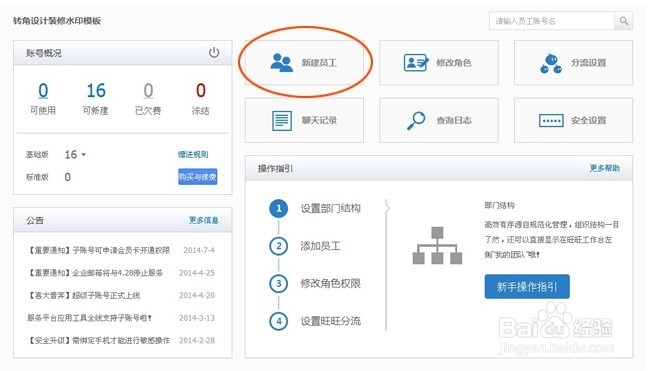
Task: Open the 聊天记录 tile
Action: tap(304, 120)
